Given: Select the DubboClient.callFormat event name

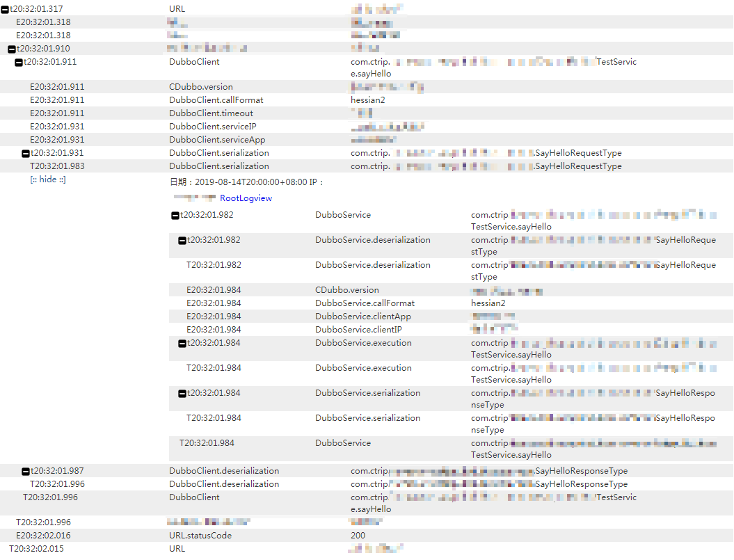Looking at the screenshot, I should [216, 99].
